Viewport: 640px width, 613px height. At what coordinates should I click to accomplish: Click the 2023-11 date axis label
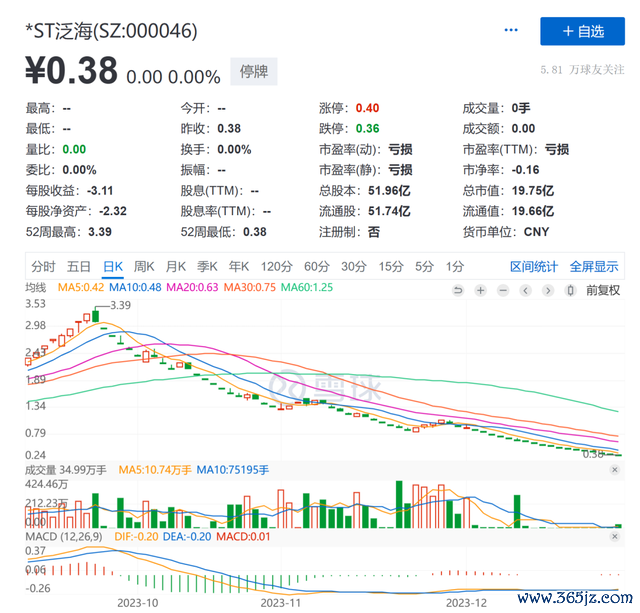coord(281,603)
